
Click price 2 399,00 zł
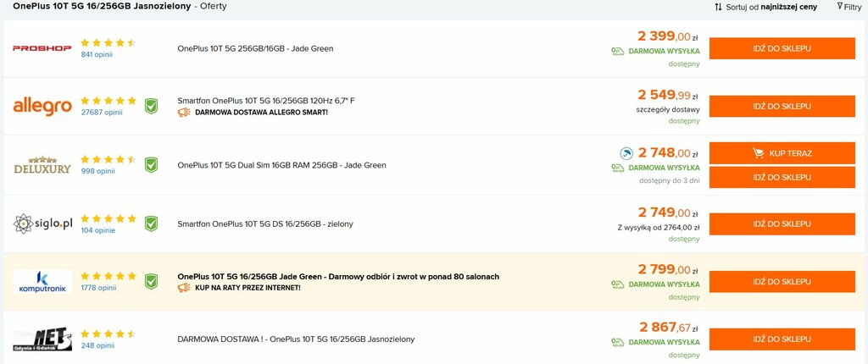668,36
